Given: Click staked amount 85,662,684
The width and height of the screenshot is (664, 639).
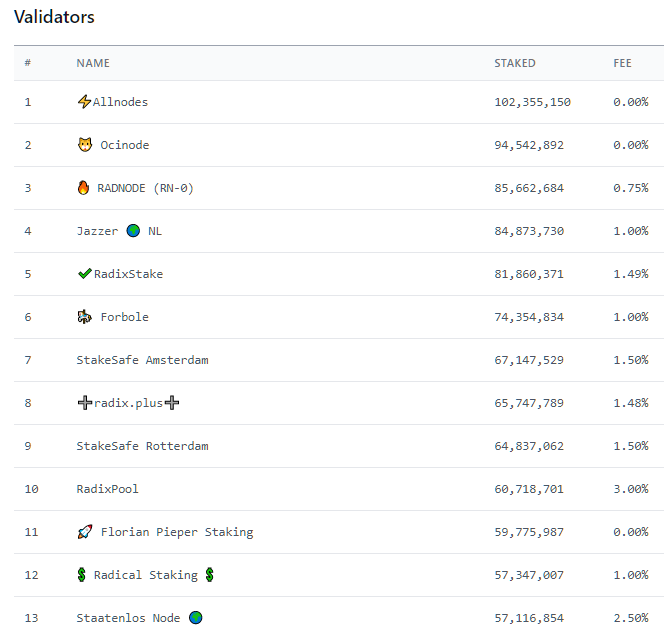Looking at the screenshot, I should pyautogui.click(x=529, y=188).
